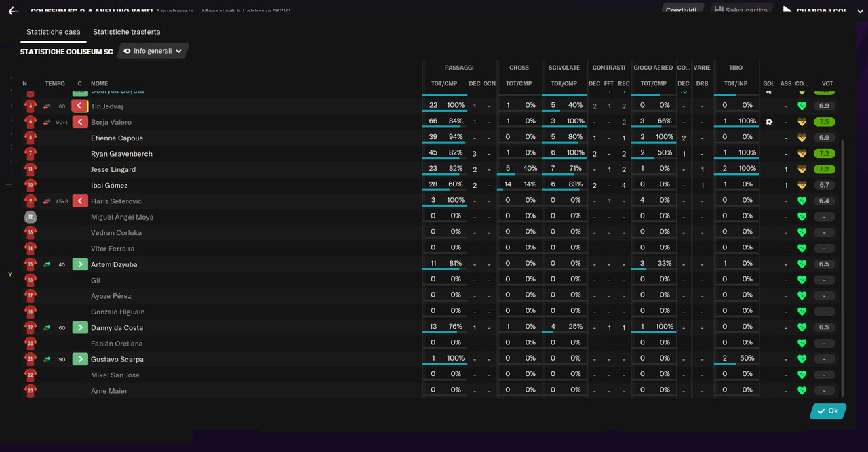The image size is (868, 452).
Task: Click Haris Seferovic's red substituted-off chevron icon
Action: 80,201
